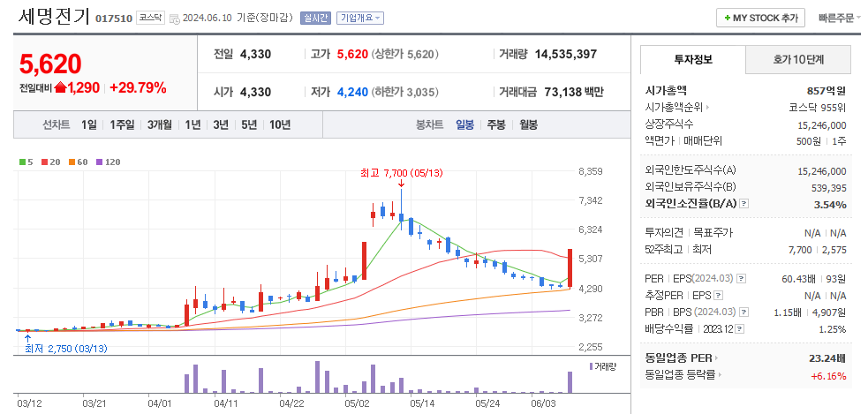
Task: Select 3개월 line chart period
Action: coord(160,124)
